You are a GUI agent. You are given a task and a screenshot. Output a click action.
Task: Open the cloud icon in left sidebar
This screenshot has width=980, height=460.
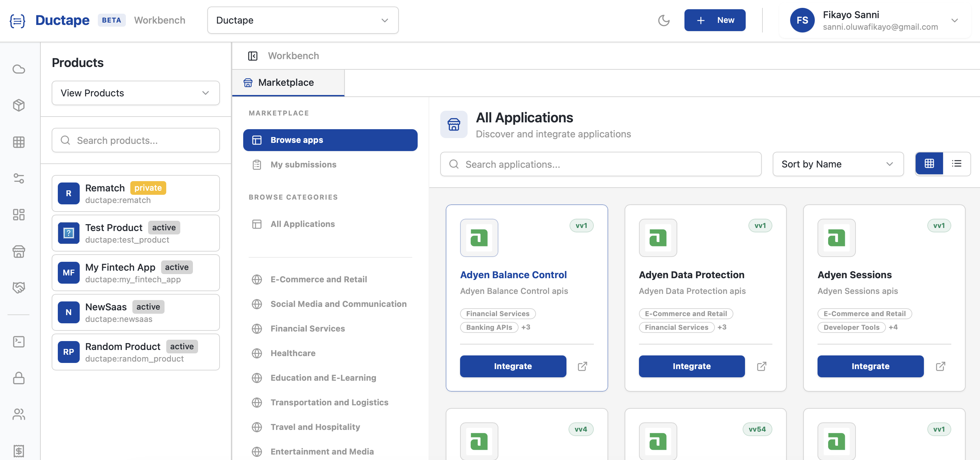(x=18, y=69)
